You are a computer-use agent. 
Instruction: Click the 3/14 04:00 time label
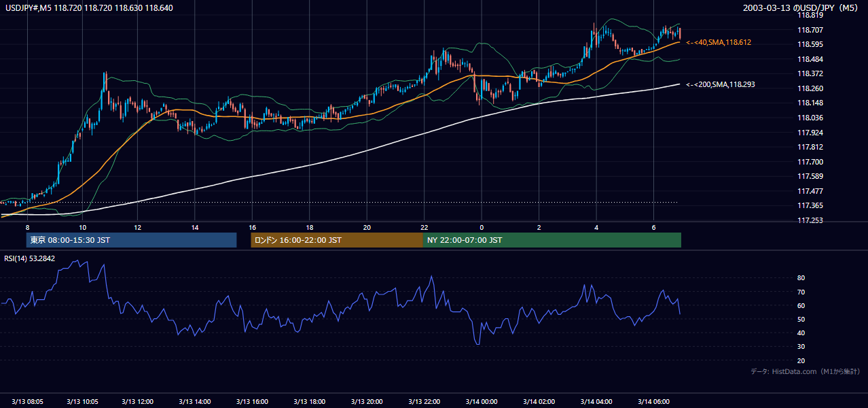598,402
